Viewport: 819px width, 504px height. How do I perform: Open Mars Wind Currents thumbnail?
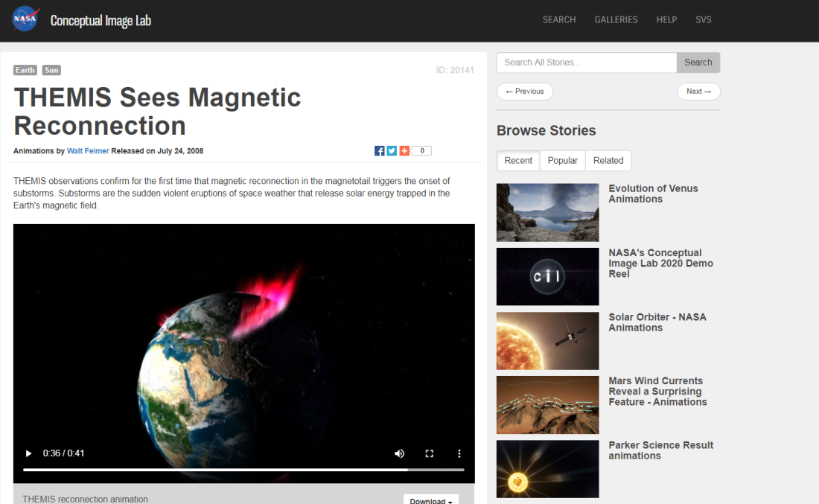[547, 405]
